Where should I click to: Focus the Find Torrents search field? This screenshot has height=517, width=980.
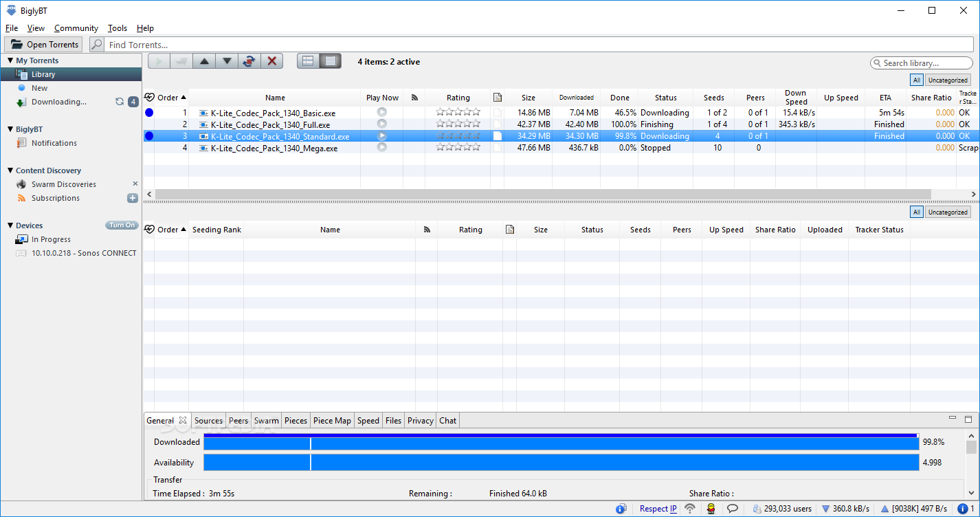click(540, 45)
